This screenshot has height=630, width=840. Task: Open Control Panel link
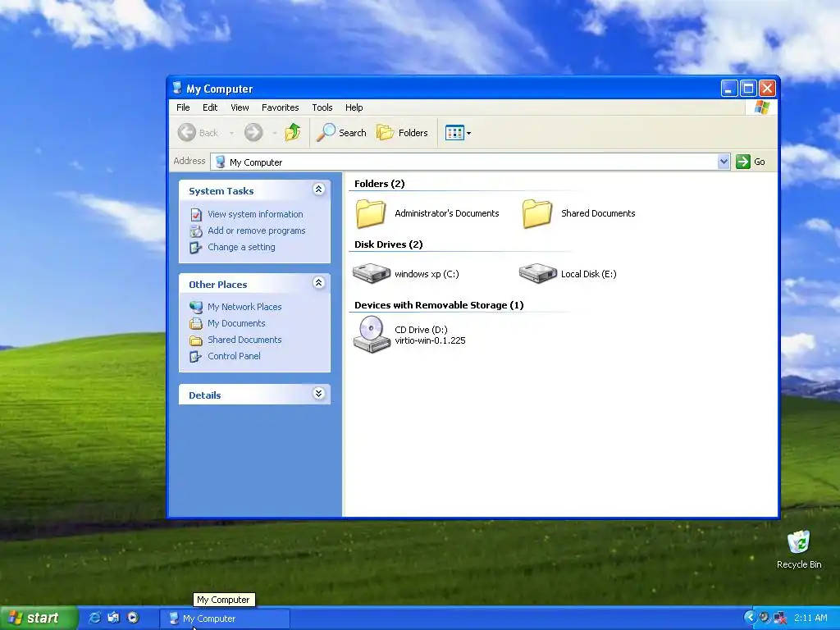click(x=234, y=356)
